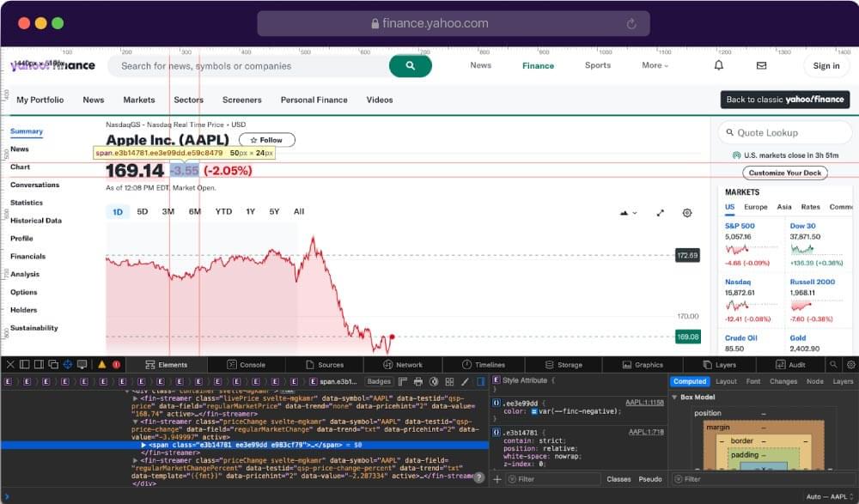The width and height of the screenshot is (859, 504).
Task: Select the inspect element icon in DevTools
Action: click(x=67, y=364)
